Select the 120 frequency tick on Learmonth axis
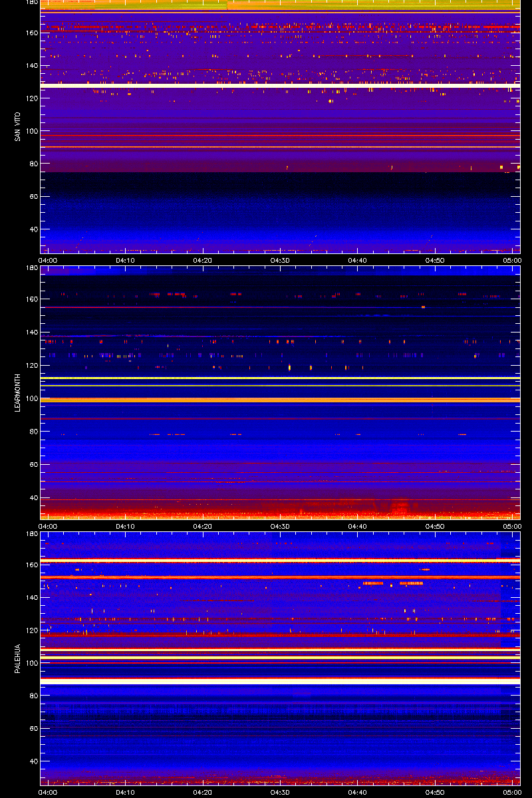This screenshot has width=532, height=798. [x=31, y=365]
